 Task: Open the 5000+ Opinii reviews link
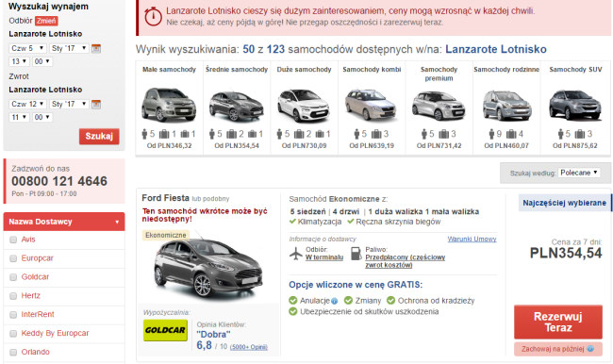(x=249, y=347)
